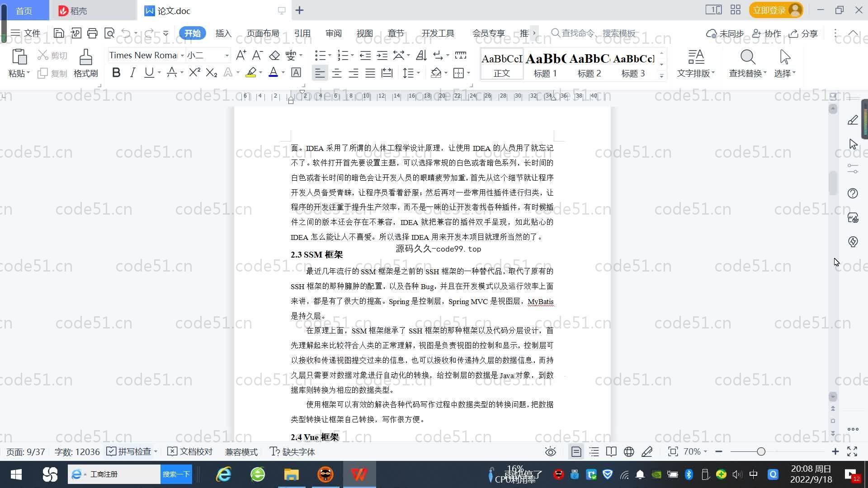
Task: Toggle center alignment
Action: pyautogui.click(x=337, y=73)
